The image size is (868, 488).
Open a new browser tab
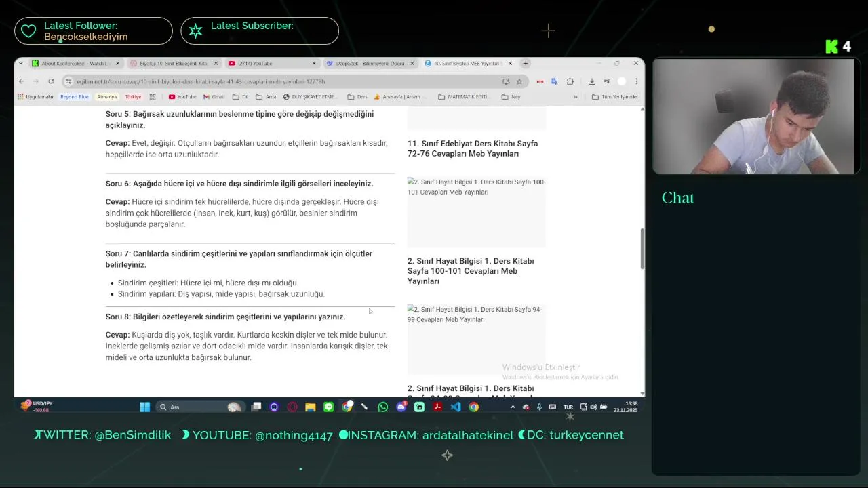525,64
